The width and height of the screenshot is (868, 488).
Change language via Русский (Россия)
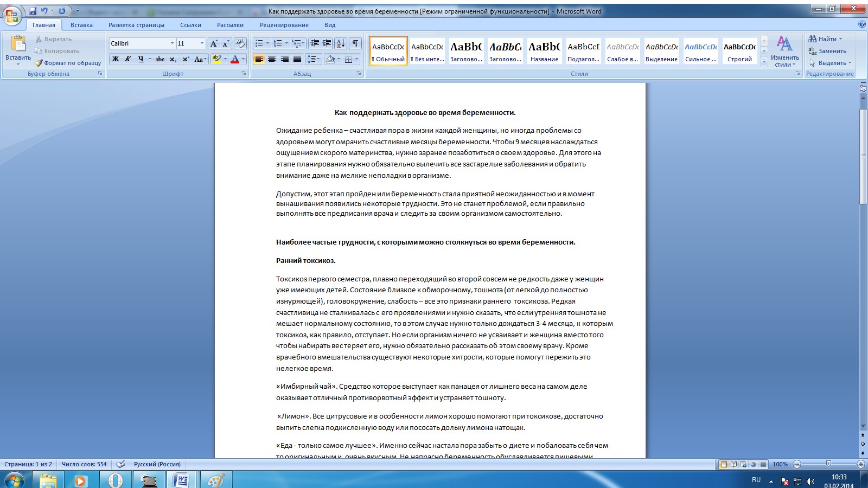click(x=157, y=464)
